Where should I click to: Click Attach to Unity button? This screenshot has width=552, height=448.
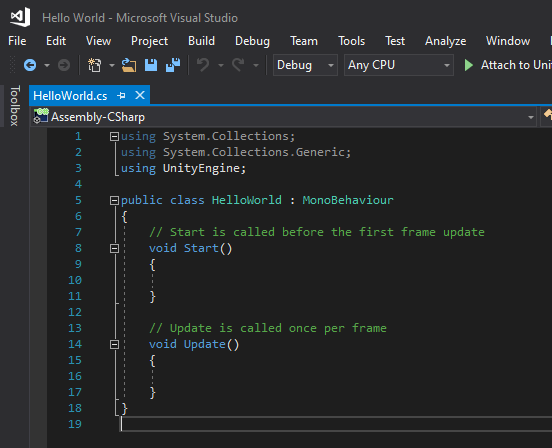pyautogui.click(x=507, y=65)
